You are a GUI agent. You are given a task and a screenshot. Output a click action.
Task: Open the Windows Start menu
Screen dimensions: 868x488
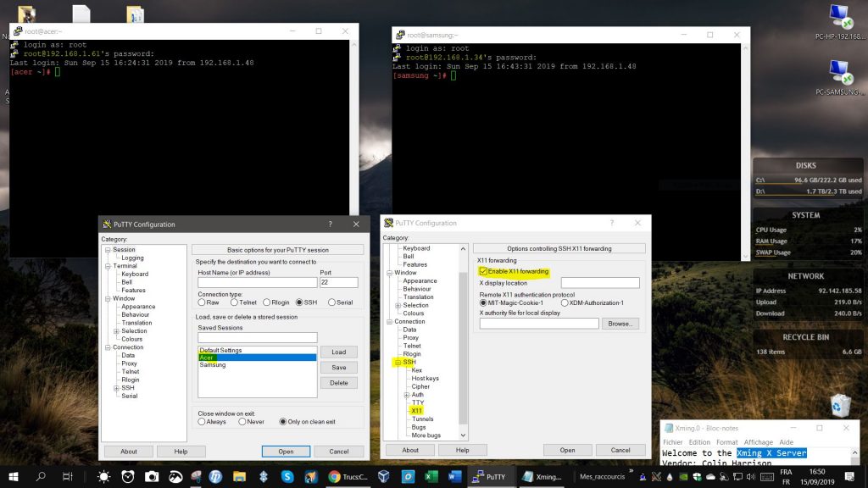(x=14, y=476)
